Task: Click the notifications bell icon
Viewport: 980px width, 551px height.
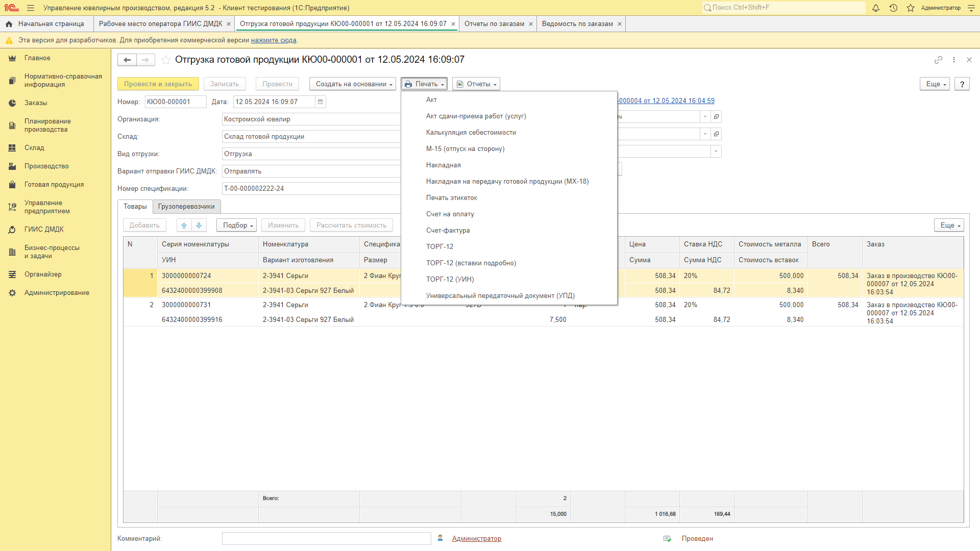Action: pos(876,8)
